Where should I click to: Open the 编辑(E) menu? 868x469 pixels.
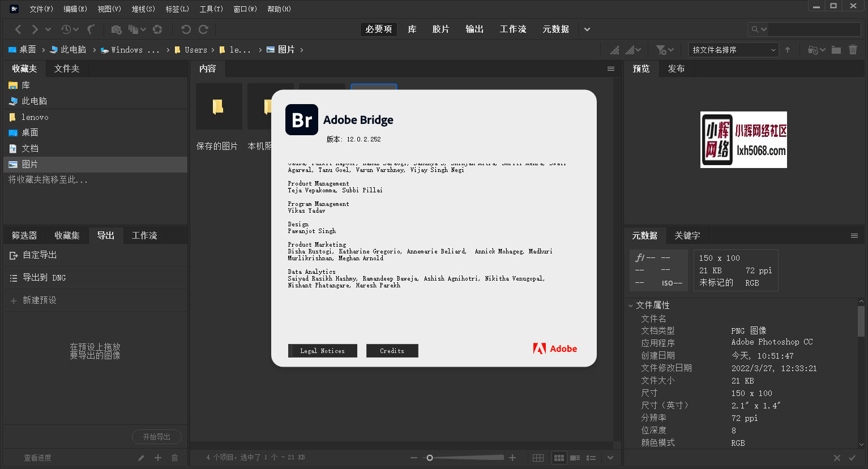(75, 9)
